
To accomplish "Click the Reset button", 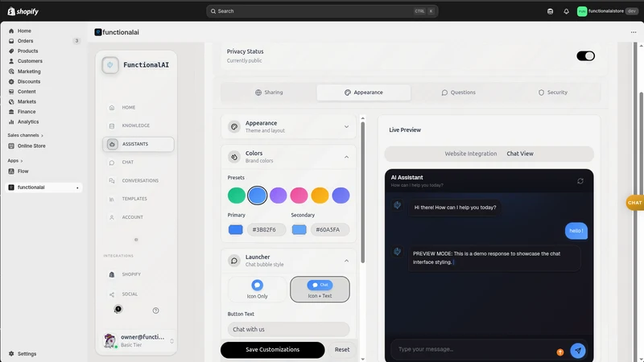I will [341, 350].
